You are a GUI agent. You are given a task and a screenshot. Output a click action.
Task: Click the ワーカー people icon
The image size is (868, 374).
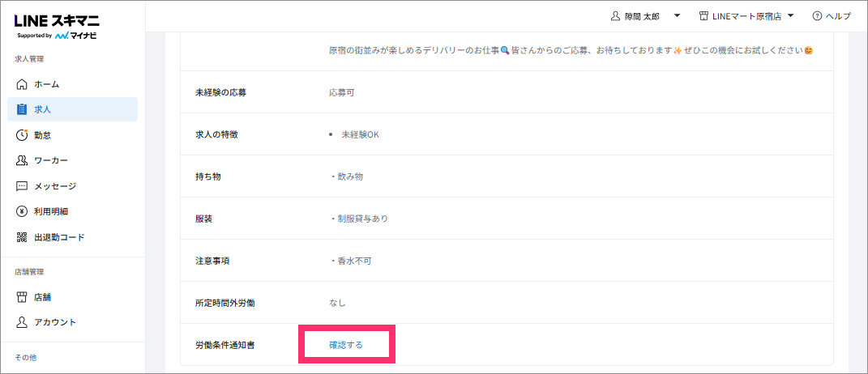point(22,160)
